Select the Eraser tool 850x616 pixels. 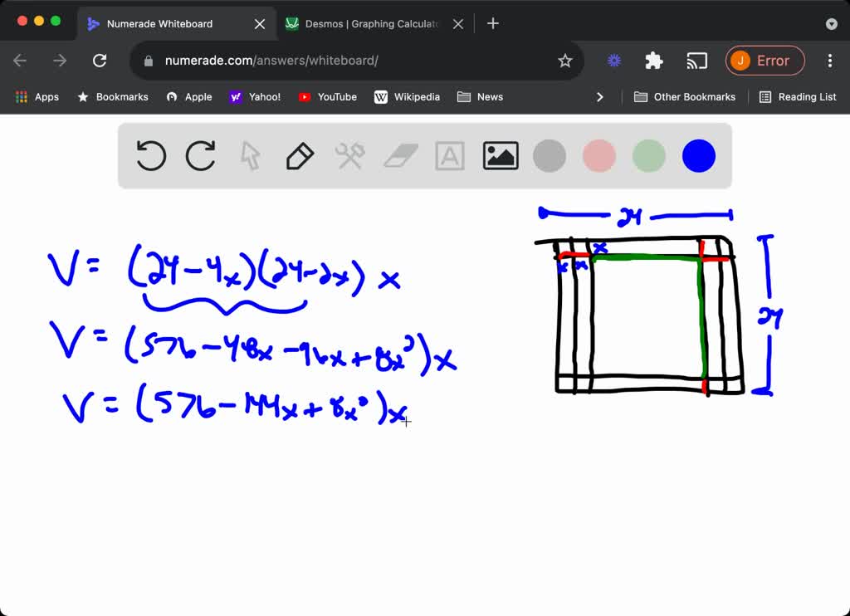coord(399,155)
